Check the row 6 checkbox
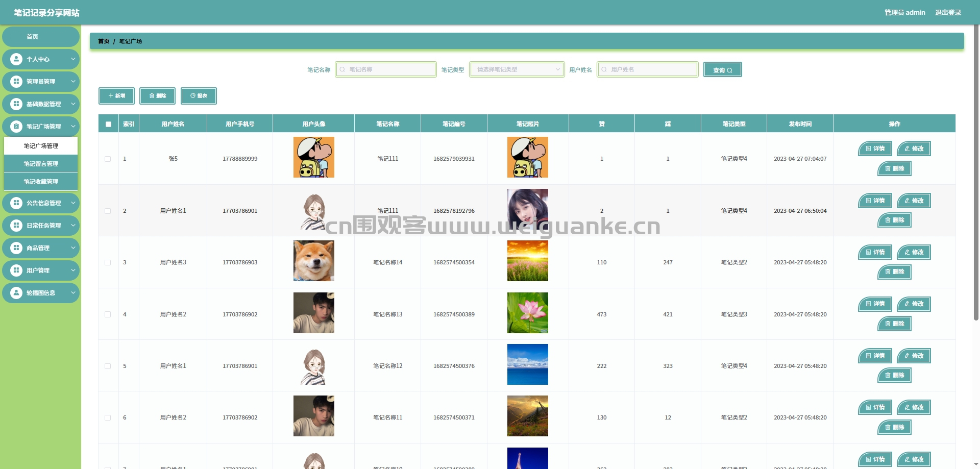This screenshot has height=469, width=980. click(x=108, y=417)
